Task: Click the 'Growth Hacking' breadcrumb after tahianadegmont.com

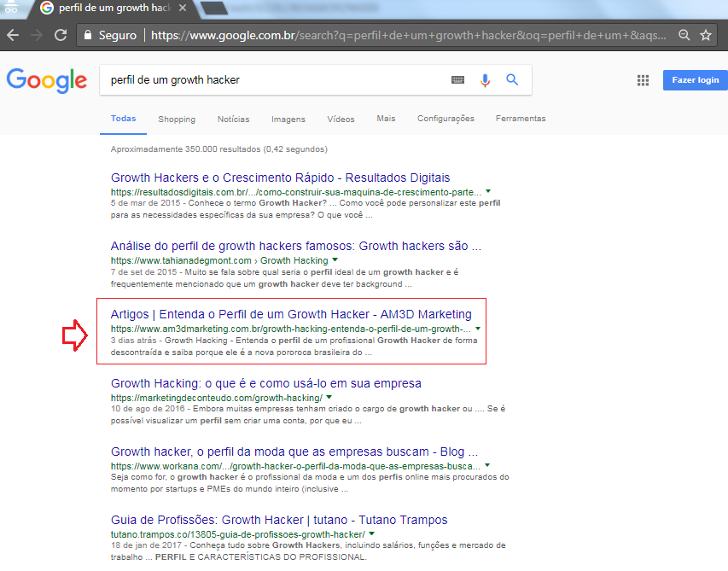Action: point(294,260)
